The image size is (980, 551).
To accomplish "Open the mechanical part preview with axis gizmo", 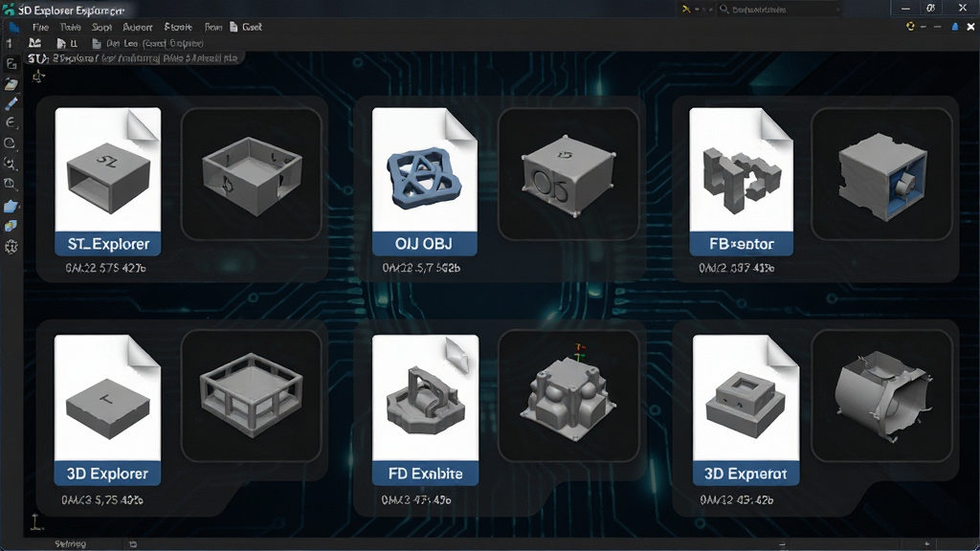I will click(x=568, y=396).
